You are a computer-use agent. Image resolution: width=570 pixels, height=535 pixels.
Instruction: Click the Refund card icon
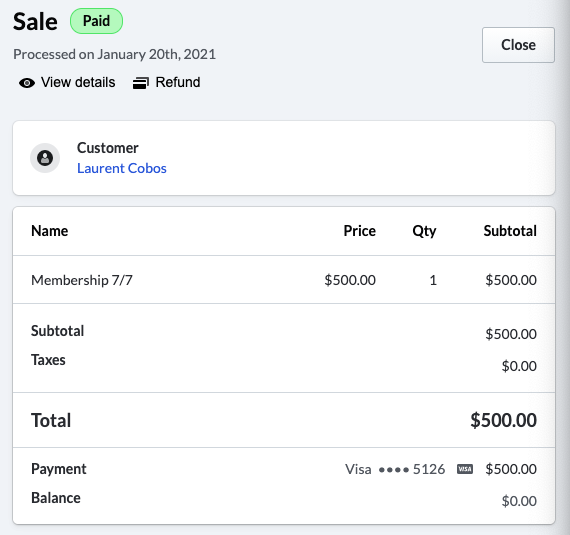coord(141,83)
